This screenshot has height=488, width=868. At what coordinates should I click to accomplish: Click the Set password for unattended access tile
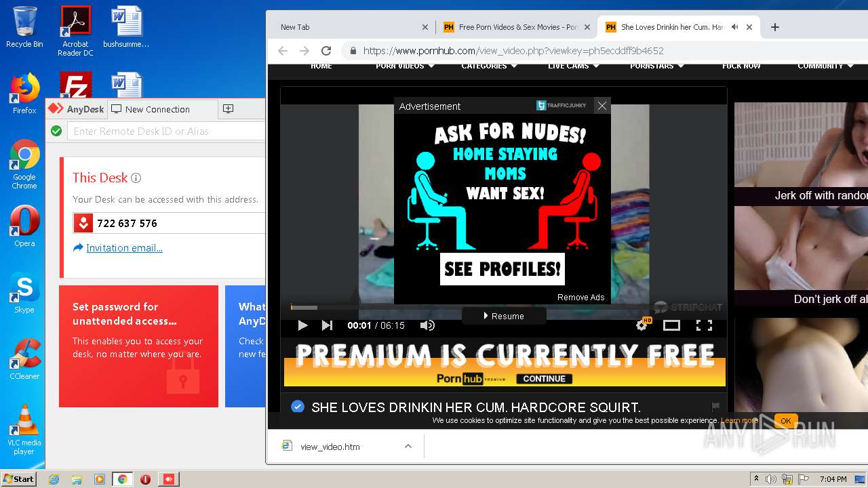coord(138,346)
